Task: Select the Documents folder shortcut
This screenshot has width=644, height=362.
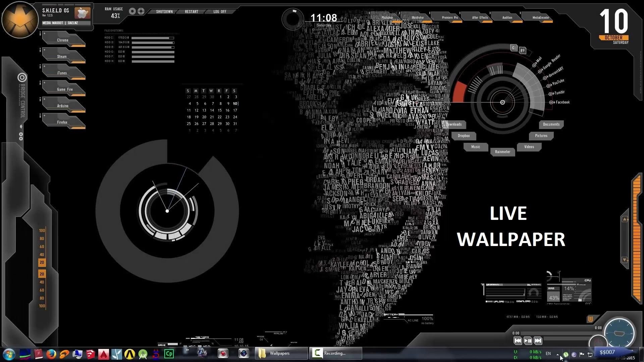Action: (551, 124)
